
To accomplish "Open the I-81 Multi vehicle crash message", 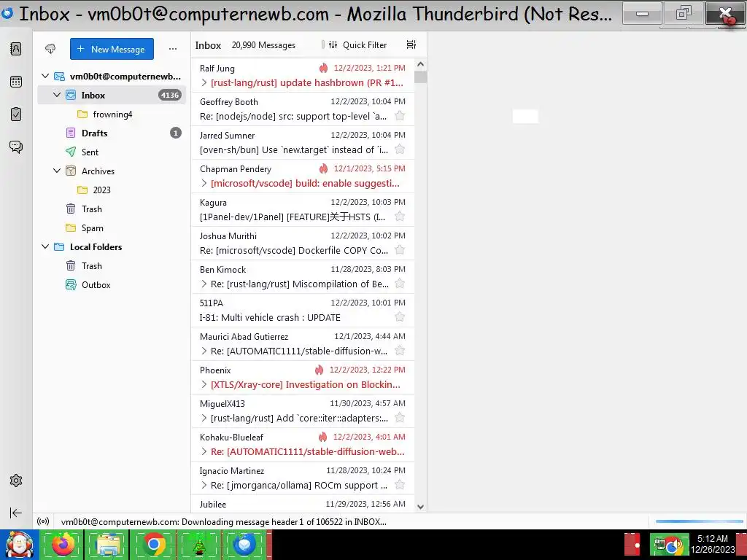I will tap(303, 311).
